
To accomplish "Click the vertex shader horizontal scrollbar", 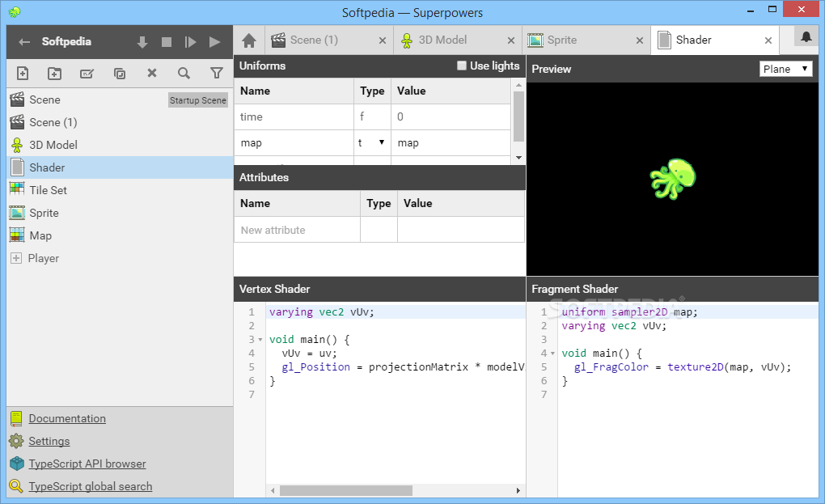I will click(346, 490).
